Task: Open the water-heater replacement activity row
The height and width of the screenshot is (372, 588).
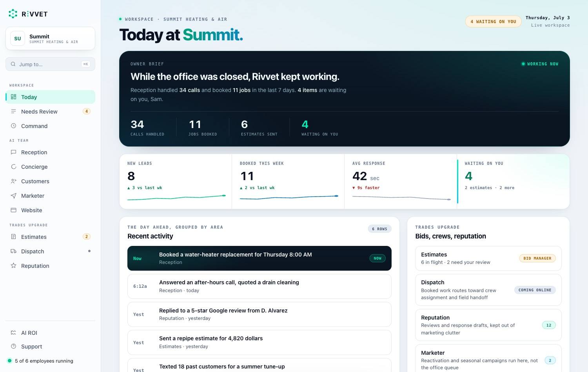Action: (x=260, y=258)
